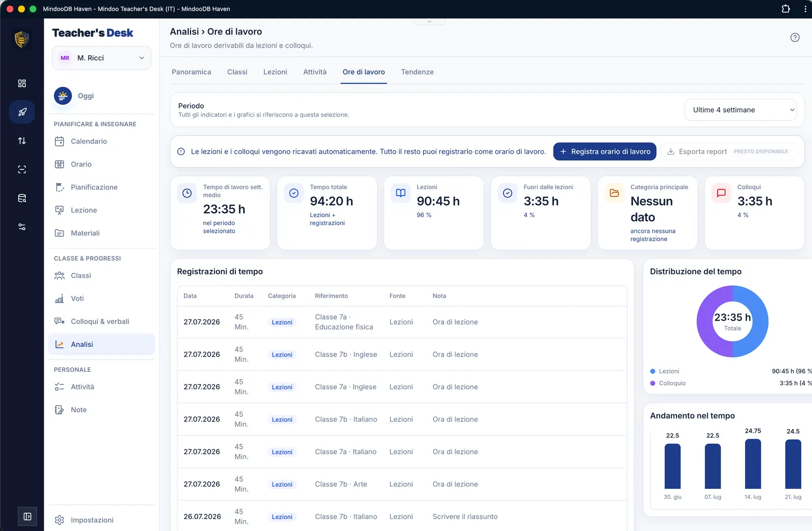Expand the chevron handle above the header

(429, 22)
